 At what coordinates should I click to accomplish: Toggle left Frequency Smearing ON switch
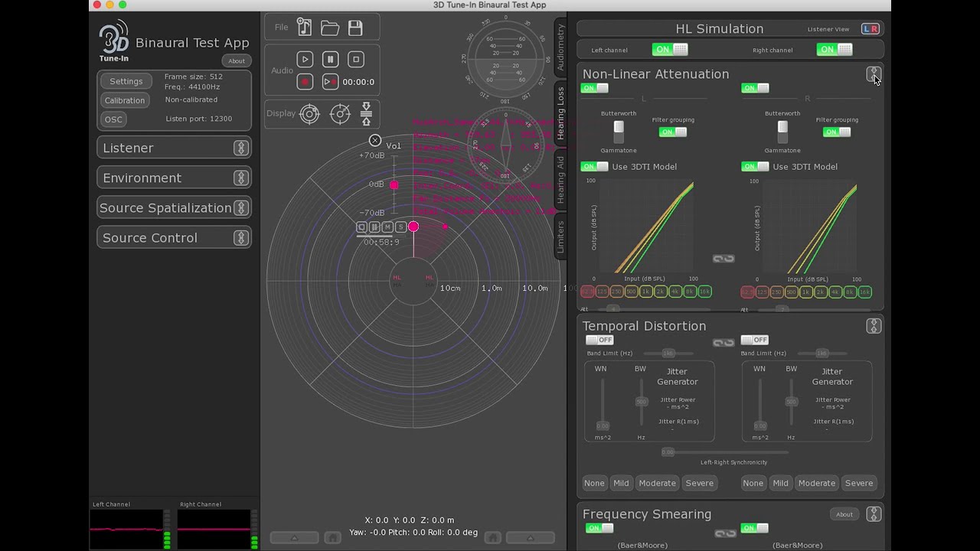pos(599,528)
